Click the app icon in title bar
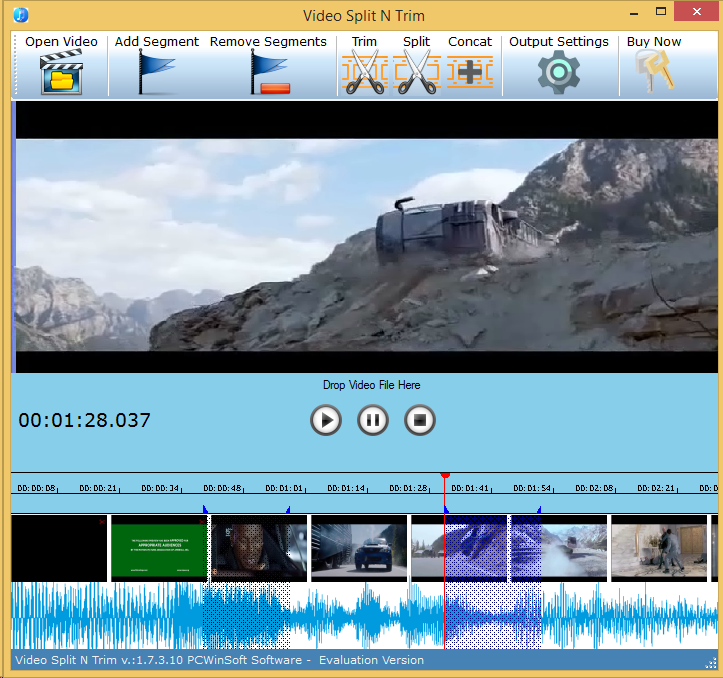 [x=21, y=15]
